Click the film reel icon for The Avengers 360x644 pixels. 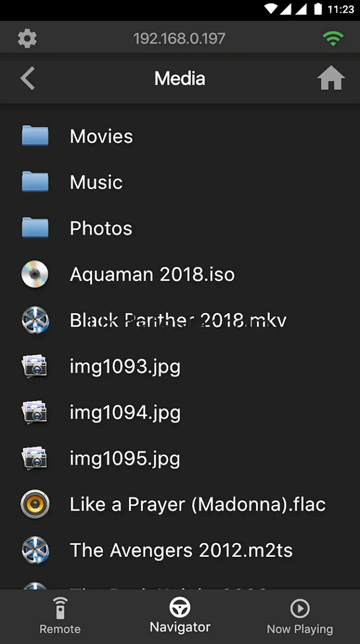point(35,550)
